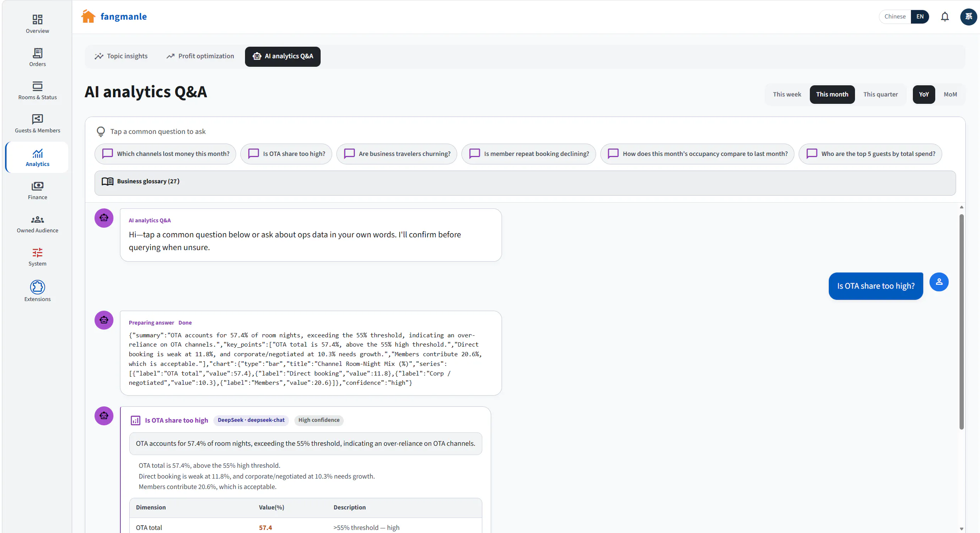Open Guests & Members section

point(37,124)
